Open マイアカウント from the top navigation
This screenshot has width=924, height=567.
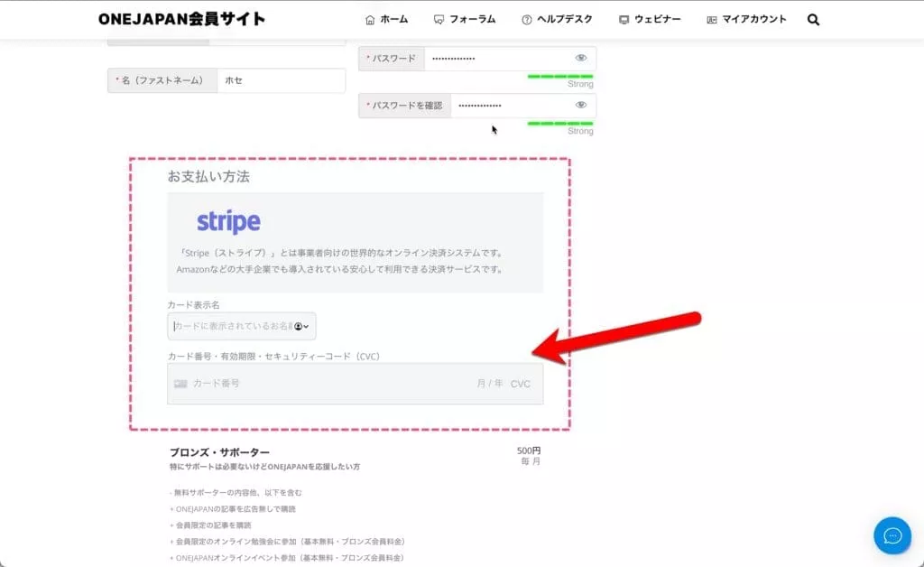click(753, 19)
